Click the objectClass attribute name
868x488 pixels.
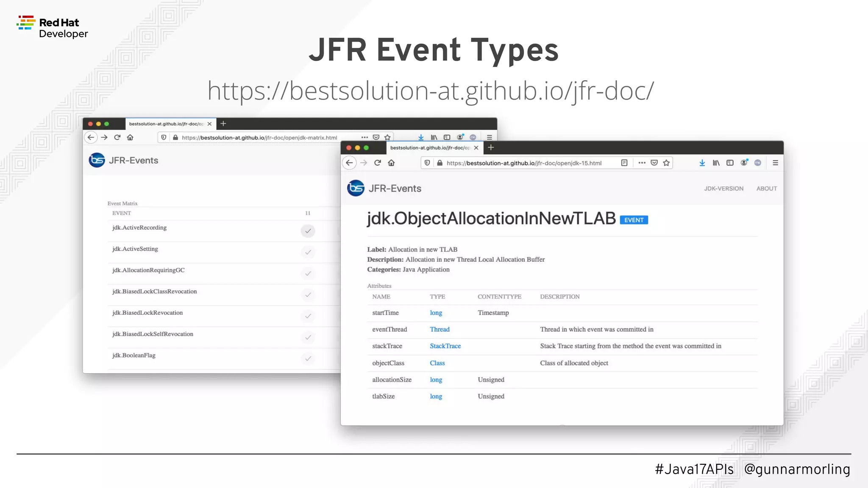click(388, 363)
